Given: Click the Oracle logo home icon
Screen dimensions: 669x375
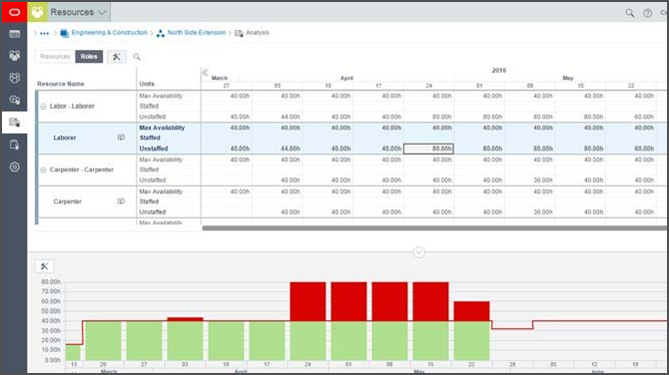Looking at the screenshot, I should click(x=14, y=12).
